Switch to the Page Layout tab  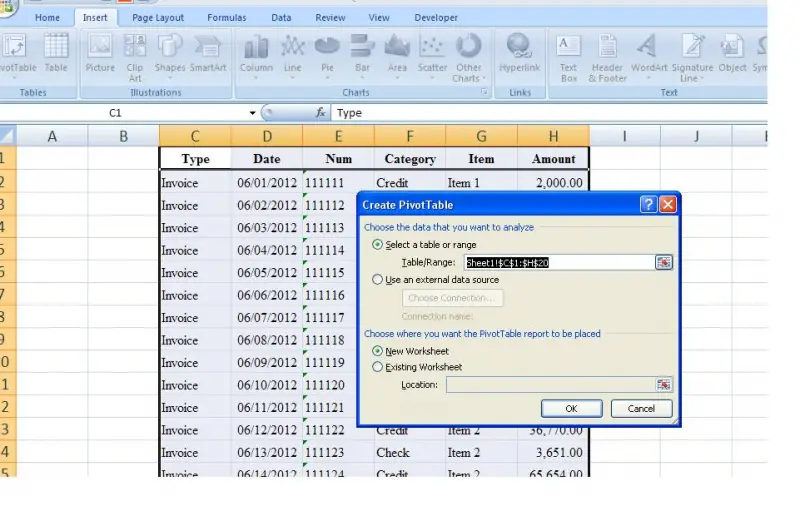pyautogui.click(x=158, y=17)
